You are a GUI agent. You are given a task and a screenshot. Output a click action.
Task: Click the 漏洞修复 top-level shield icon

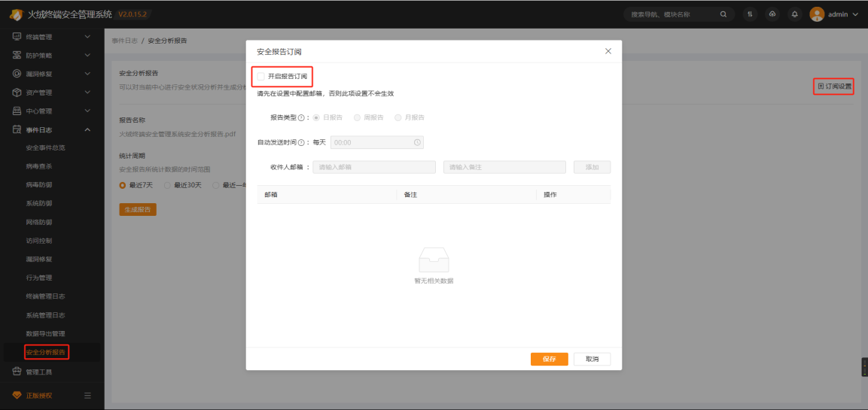coord(17,74)
